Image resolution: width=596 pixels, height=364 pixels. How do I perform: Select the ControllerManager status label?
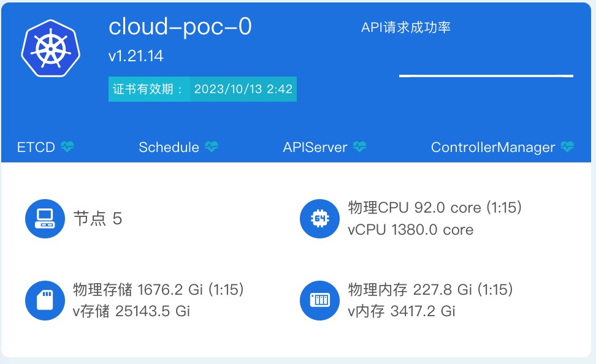pyautogui.click(x=493, y=148)
